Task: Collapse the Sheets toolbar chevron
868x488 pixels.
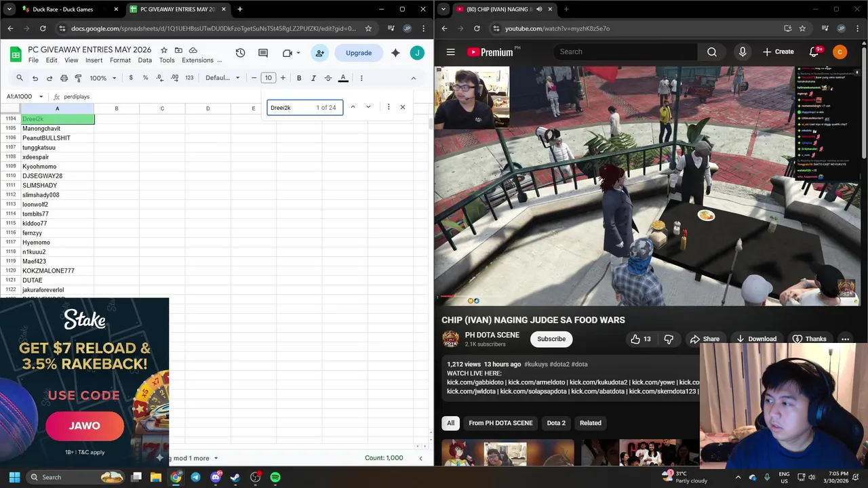Action: click(413, 78)
